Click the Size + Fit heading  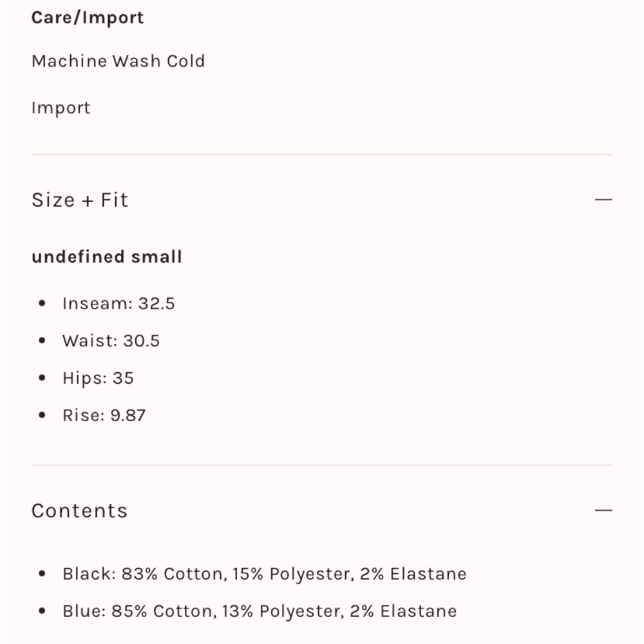coord(80,200)
